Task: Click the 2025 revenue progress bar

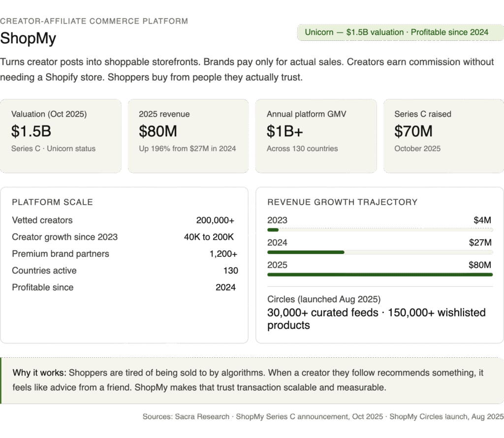Action: coord(380,275)
